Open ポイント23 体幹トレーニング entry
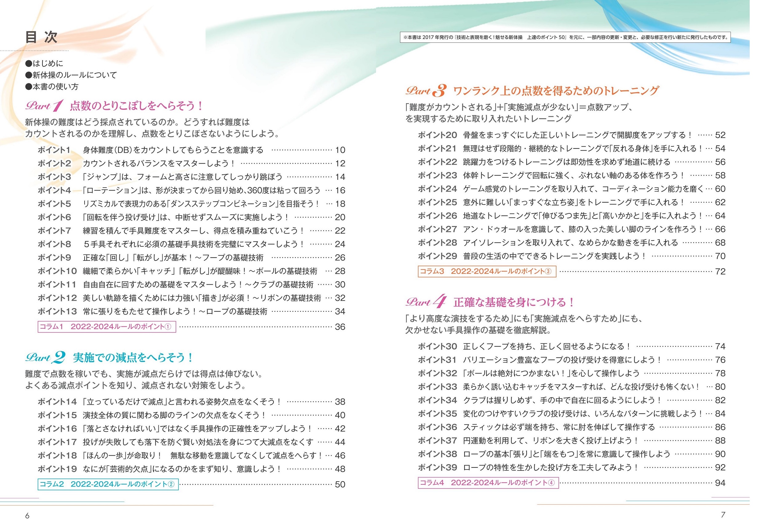Viewport: 769px width, 532px height. 572,175
